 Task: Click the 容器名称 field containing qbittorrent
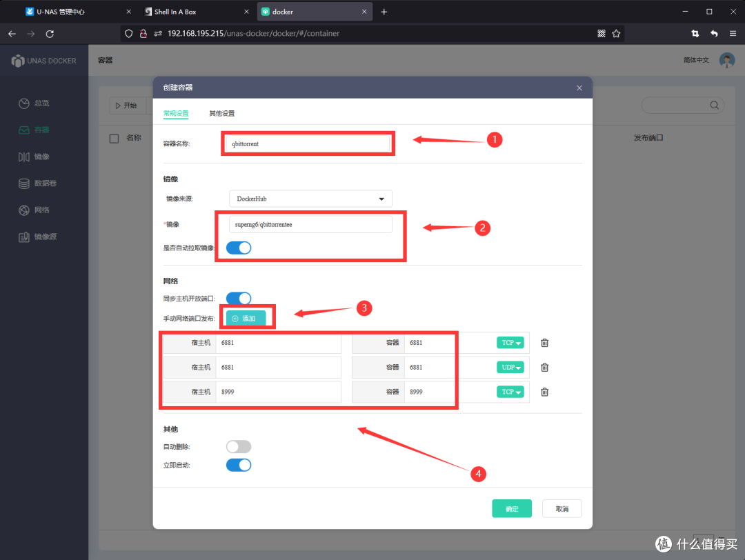(308, 144)
